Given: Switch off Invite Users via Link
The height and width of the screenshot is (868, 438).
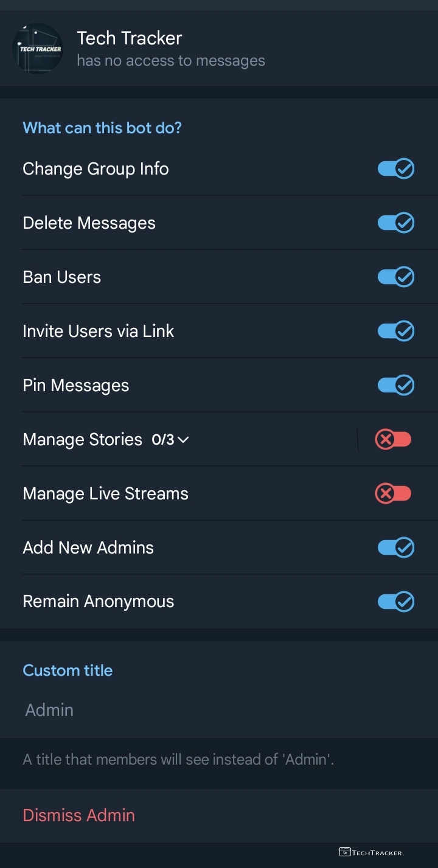Looking at the screenshot, I should [x=396, y=332].
